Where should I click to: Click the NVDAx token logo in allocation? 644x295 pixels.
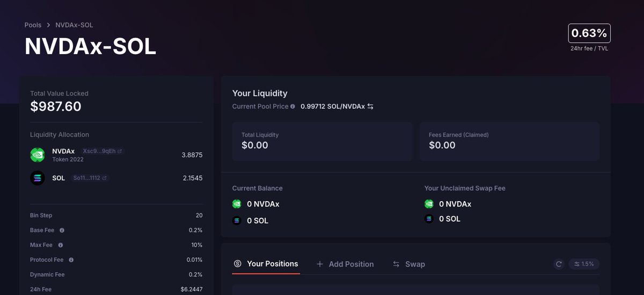point(38,155)
